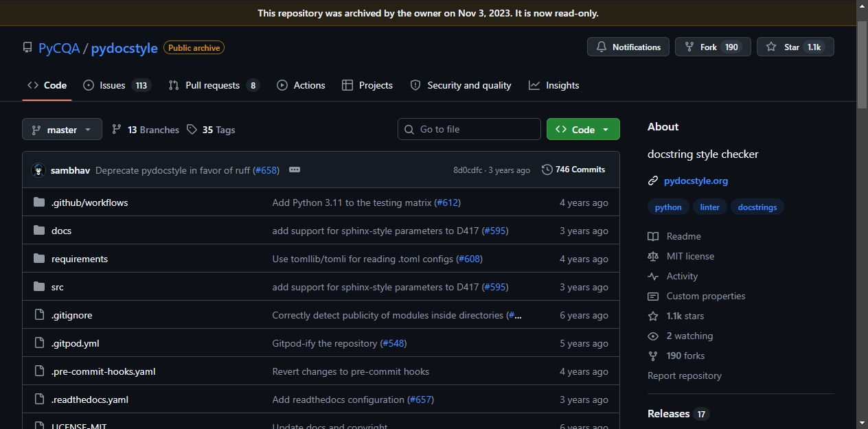Select the linter topic tag
This screenshot has height=429, width=868.
pyautogui.click(x=709, y=207)
